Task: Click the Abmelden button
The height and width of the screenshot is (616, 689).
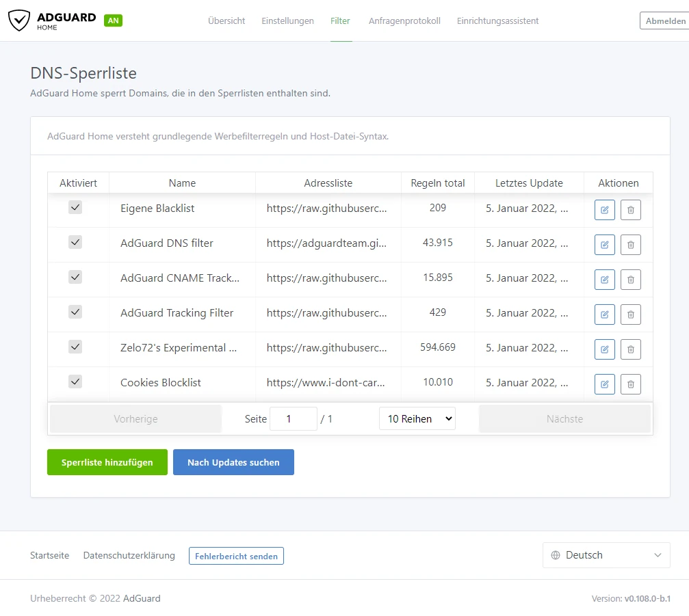Action: pos(665,21)
